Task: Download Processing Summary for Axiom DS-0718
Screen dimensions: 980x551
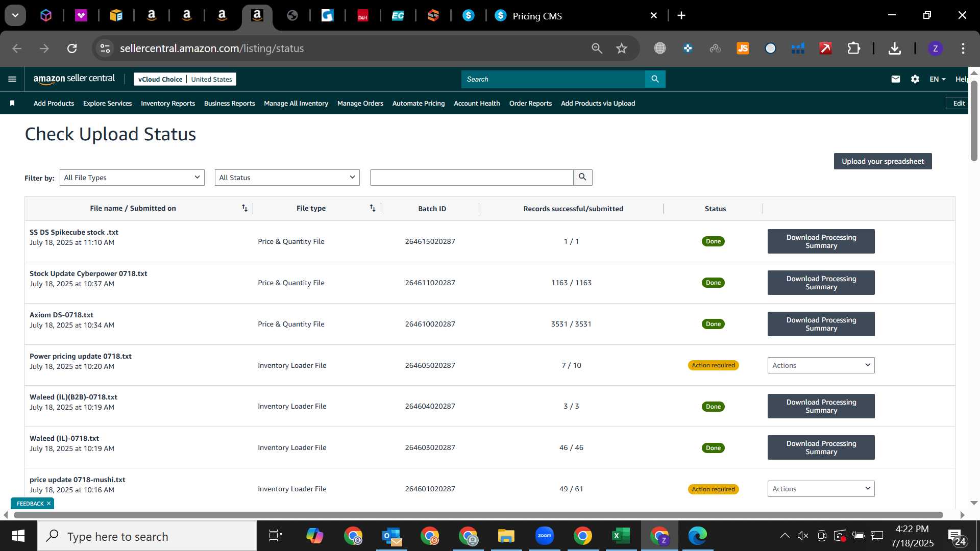Action: tap(821, 324)
